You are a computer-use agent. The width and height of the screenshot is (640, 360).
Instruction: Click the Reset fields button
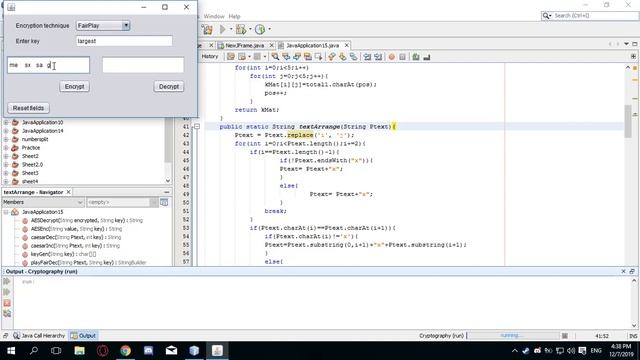(28, 108)
